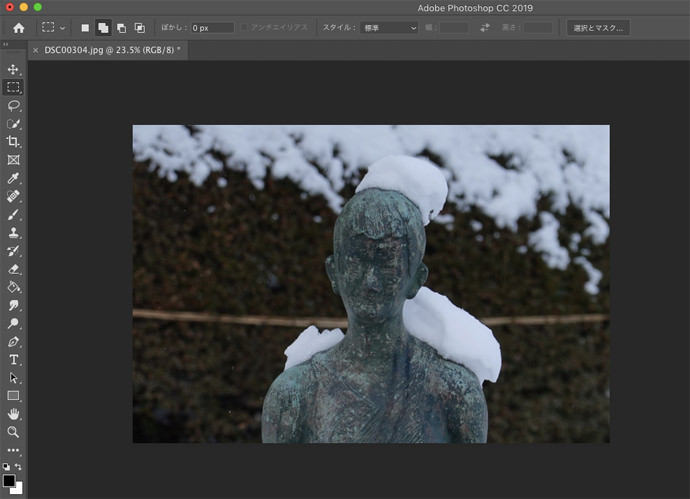
Task: Select the Zoom tool
Action: pyautogui.click(x=13, y=432)
